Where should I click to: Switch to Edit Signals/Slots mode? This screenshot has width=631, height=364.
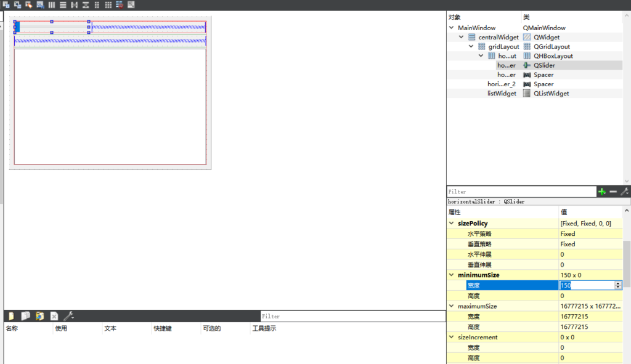[17, 5]
